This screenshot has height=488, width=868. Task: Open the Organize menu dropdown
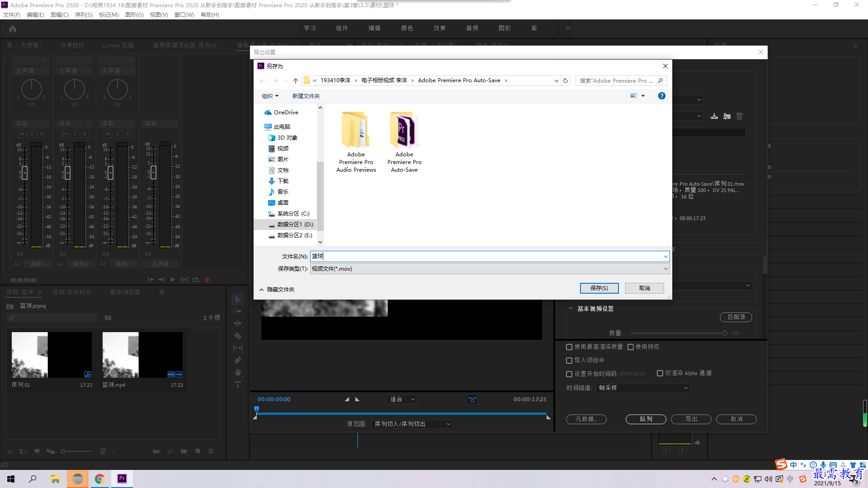tap(270, 96)
